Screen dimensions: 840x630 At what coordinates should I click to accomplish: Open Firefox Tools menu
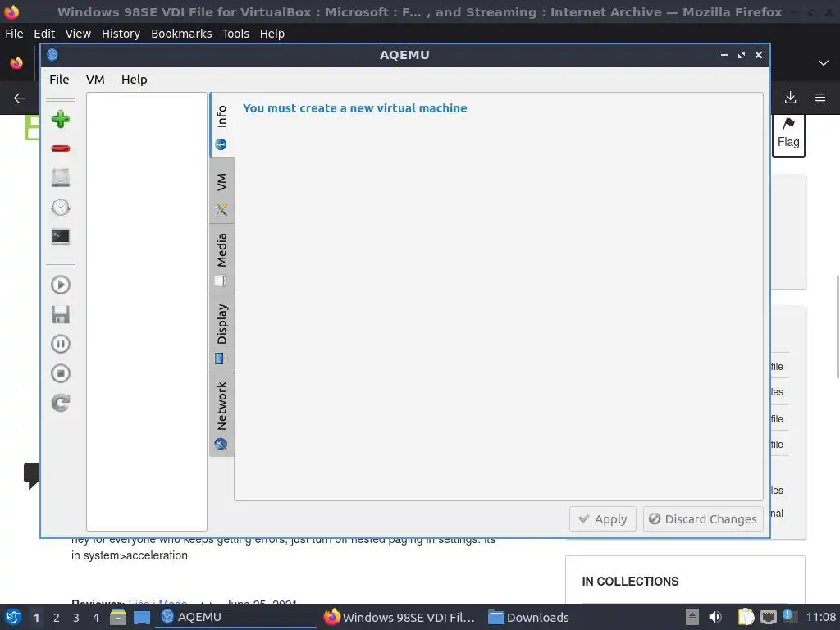[x=235, y=34]
